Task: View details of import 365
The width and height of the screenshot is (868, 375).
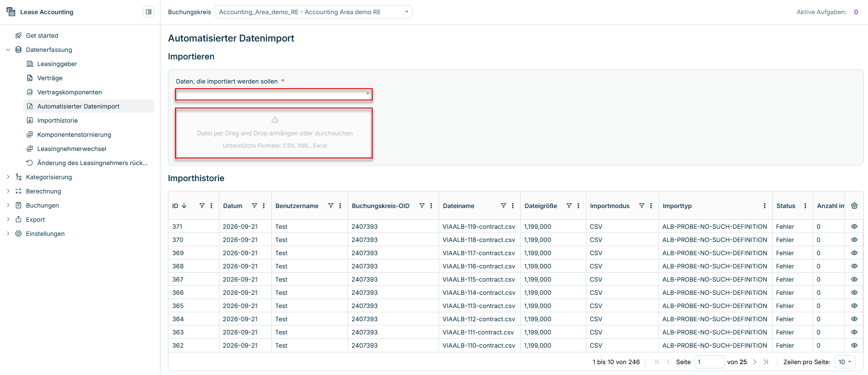Action: click(854, 306)
